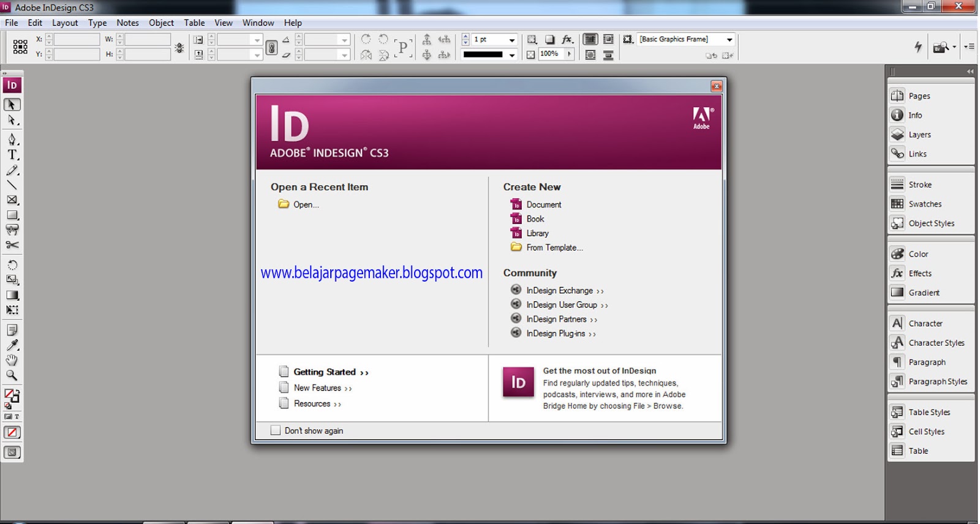Select the Eyedropper tool
This screenshot has height=524, width=980.
[x=12, y=345]
